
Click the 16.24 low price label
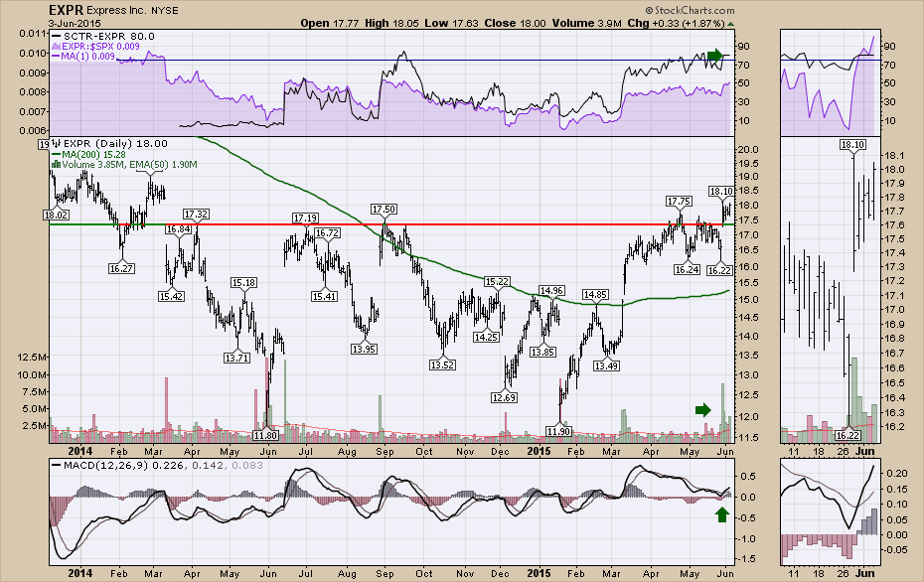click(x=688, y=269)
